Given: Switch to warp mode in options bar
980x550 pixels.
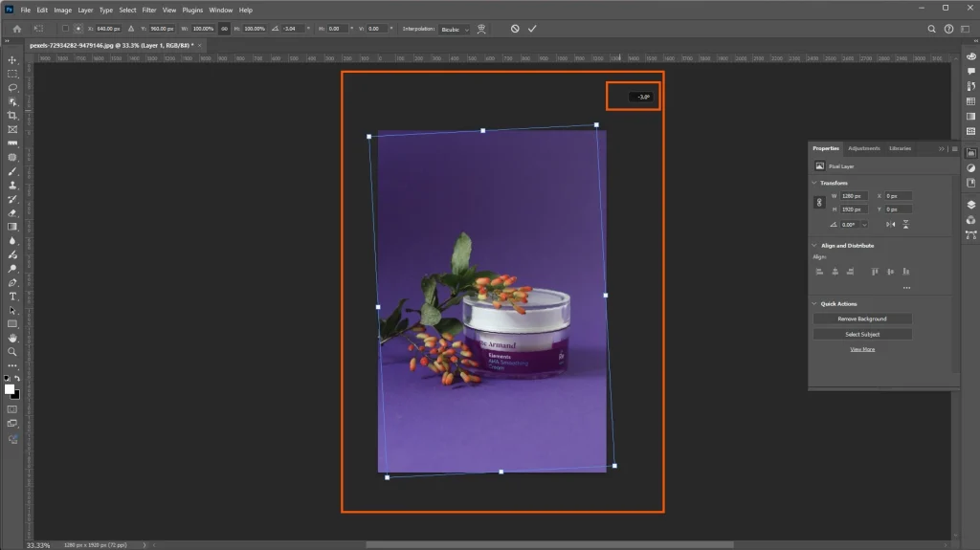Looking at the screenshot, I should tap(481, 29).
